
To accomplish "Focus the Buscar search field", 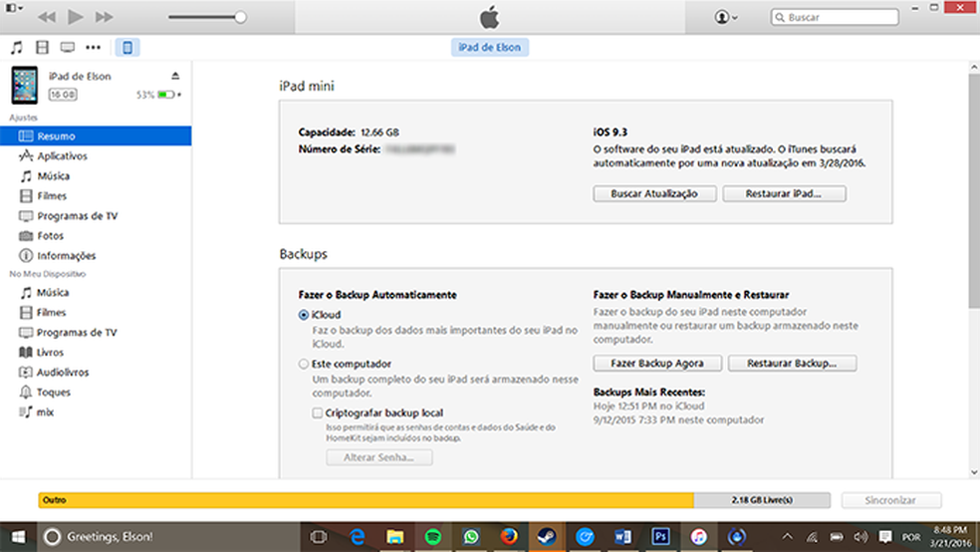I will 835,17.
